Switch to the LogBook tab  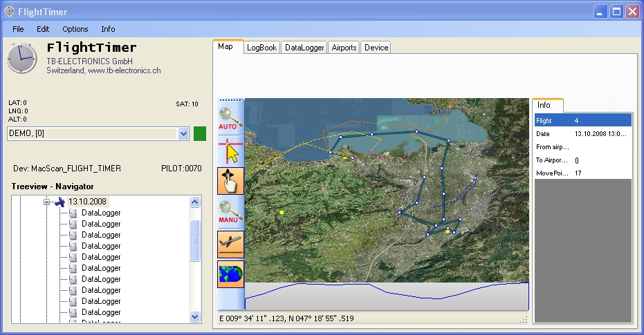pos(261,48)
